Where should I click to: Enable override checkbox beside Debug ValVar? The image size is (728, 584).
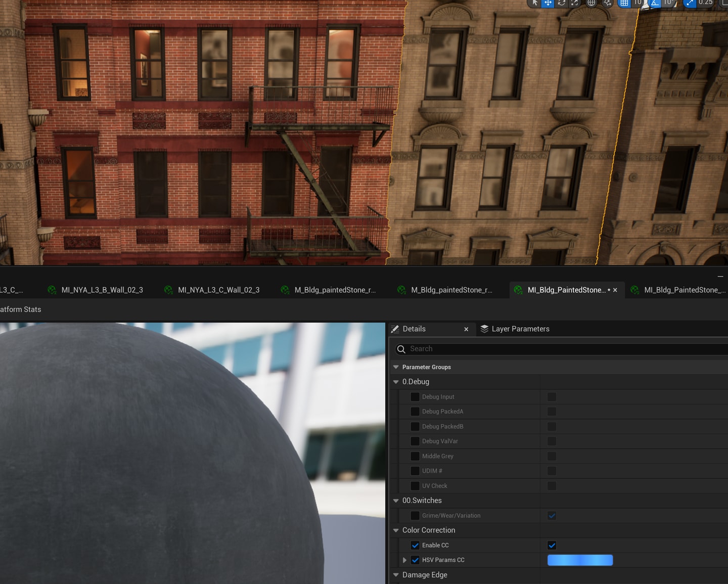coord(415,441)
